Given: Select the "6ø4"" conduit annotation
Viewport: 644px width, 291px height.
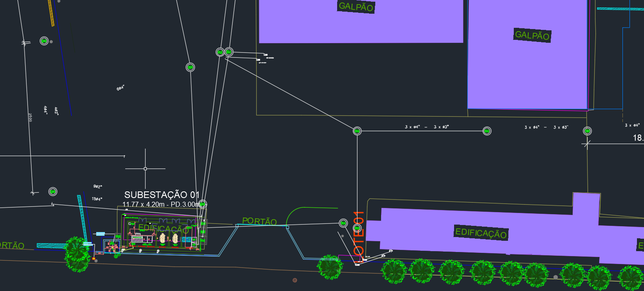Looking at the screenshot, I should pos(121,88).
